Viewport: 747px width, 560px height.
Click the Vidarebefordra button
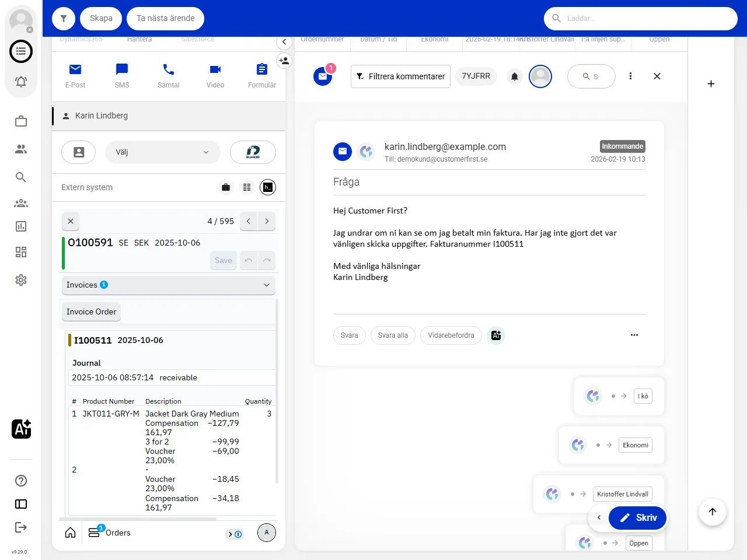pos(451,335)
